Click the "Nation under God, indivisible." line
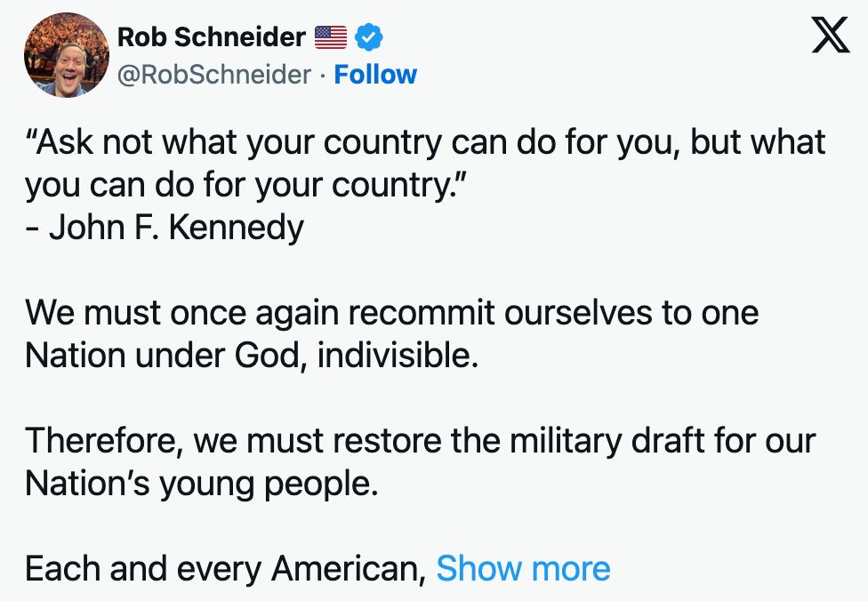 tap(252, 356)
